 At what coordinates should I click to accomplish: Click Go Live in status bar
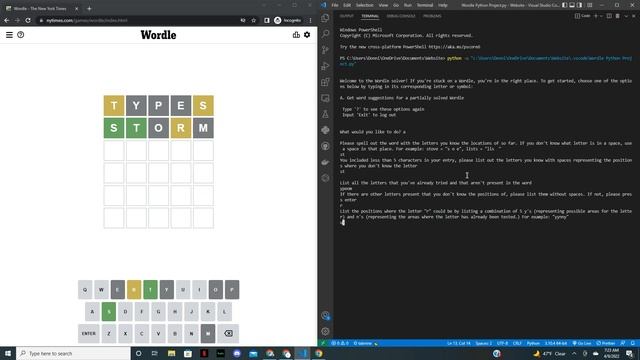coord(582,343)
